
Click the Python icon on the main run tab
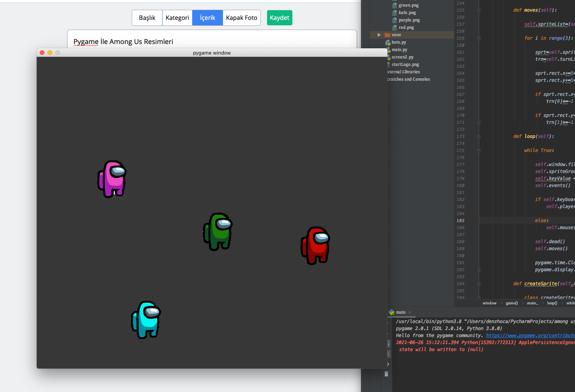tap(391, 312)
